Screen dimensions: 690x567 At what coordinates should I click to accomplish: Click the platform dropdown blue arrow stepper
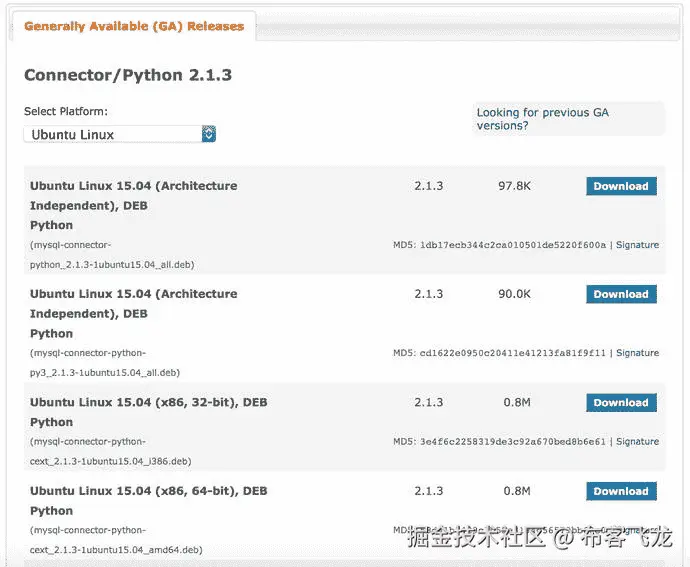pos(209,134)
